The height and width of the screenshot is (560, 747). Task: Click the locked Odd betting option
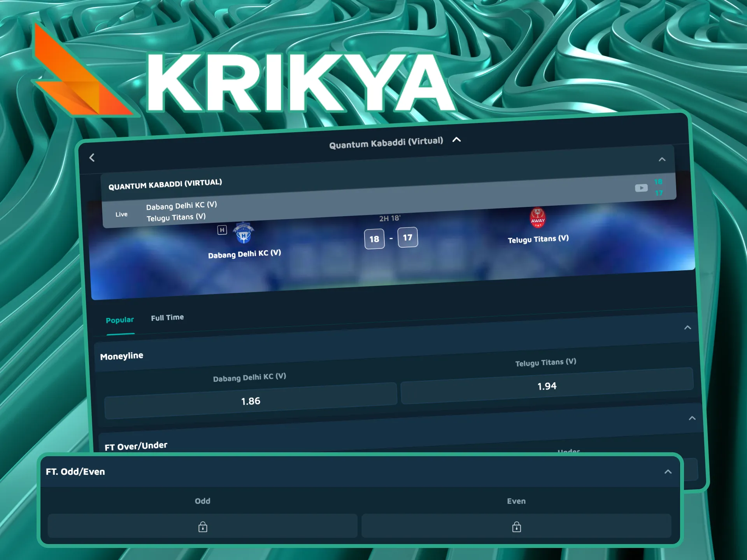pos(202,527)
